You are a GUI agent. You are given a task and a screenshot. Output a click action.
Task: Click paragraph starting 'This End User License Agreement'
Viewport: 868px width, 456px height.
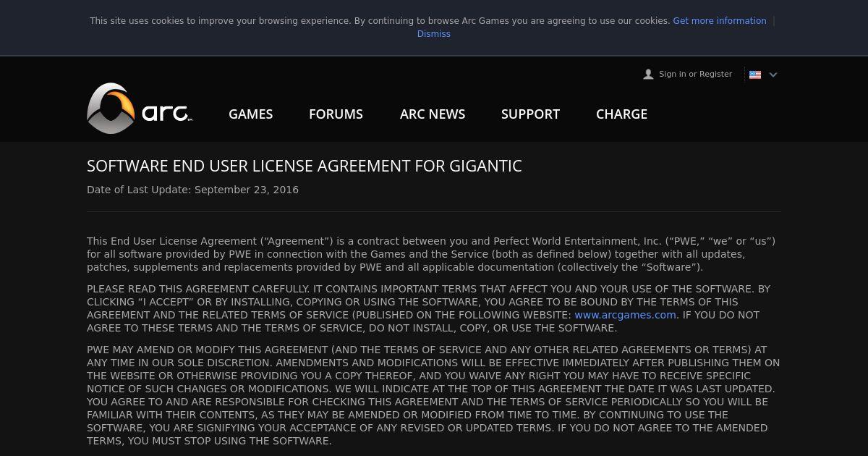[433, 254]
